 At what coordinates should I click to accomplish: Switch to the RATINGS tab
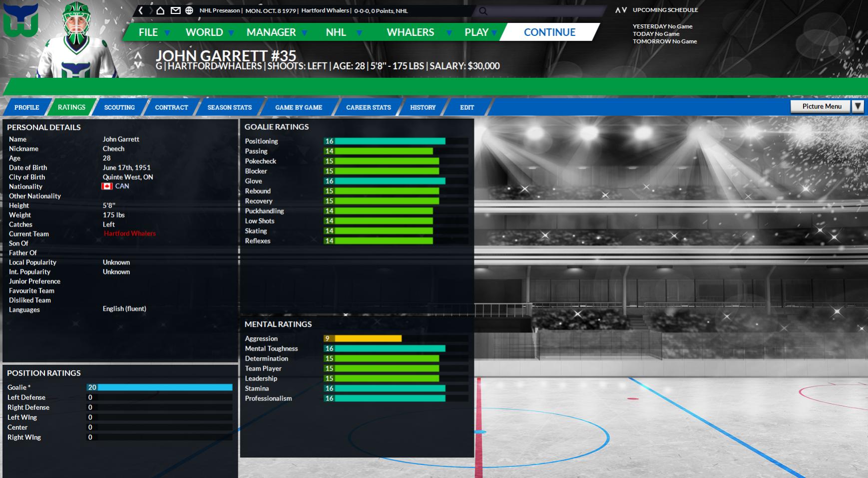[x=71, y=107]
